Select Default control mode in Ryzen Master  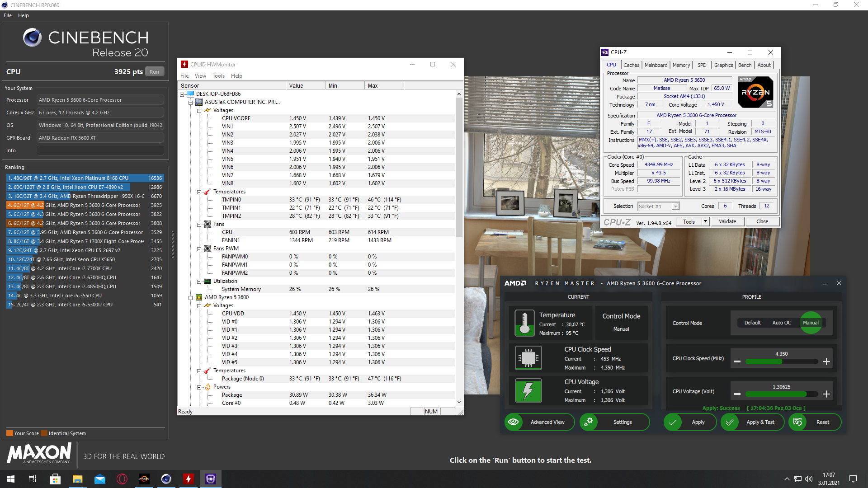pos(752,323)
